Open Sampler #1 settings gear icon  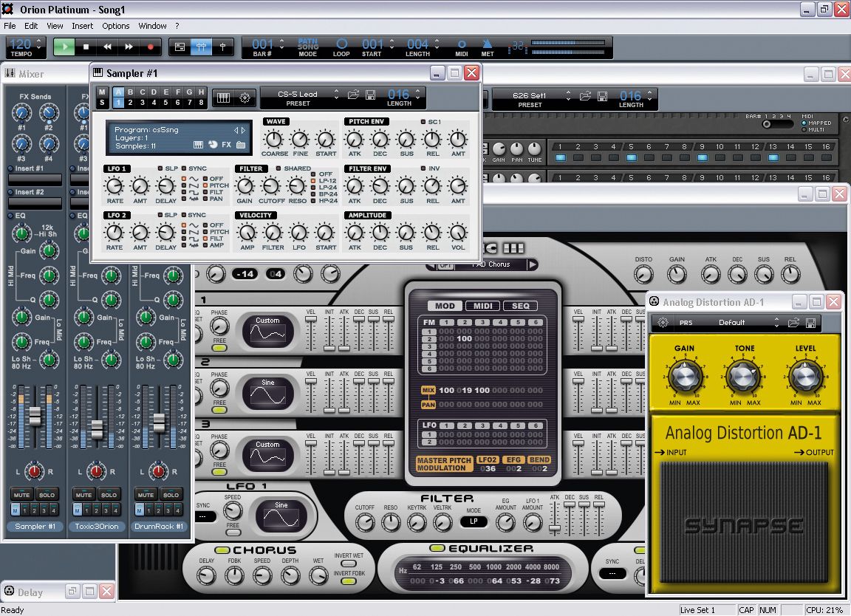245,97
